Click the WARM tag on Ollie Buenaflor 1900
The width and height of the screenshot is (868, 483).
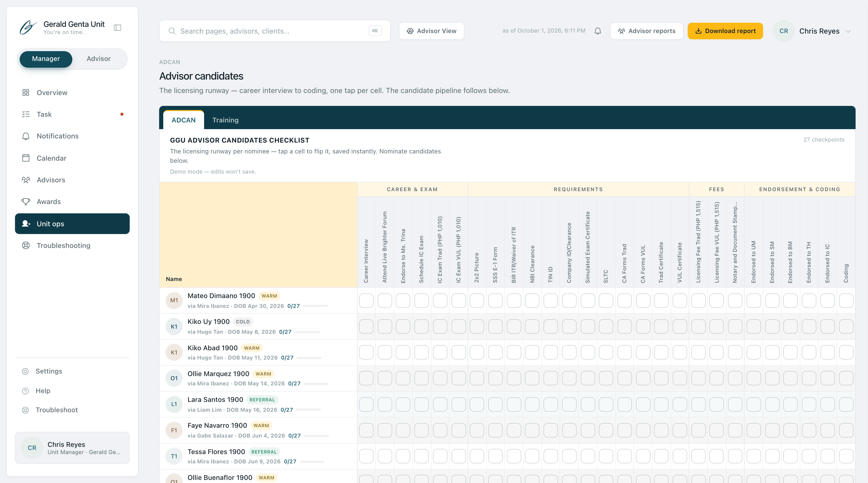[267, 478]
